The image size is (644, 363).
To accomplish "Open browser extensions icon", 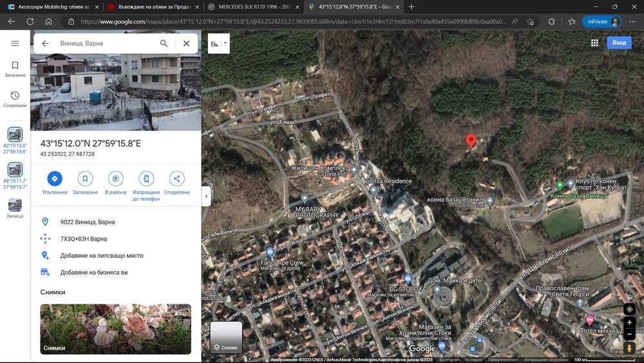I will pyautogui.click(x=552, y=21).
